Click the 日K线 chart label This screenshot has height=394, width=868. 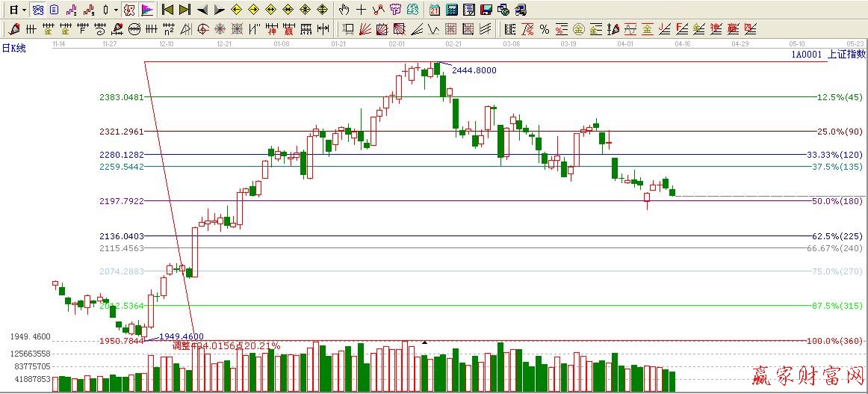coord(13,48)
